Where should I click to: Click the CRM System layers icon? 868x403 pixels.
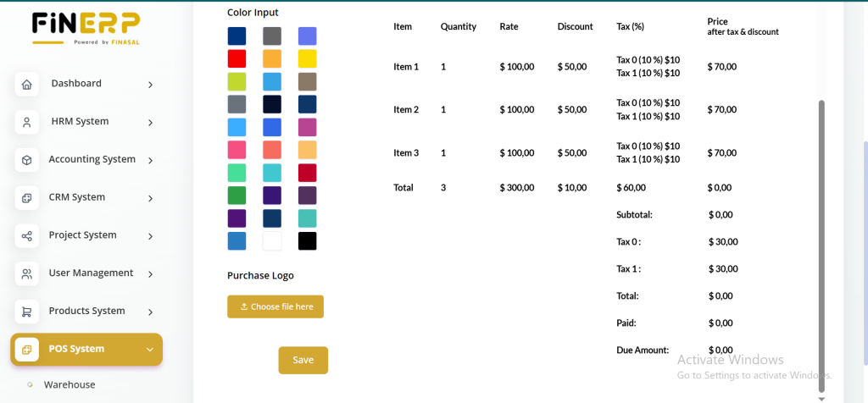pyautogui.click(x=26, y=198)
